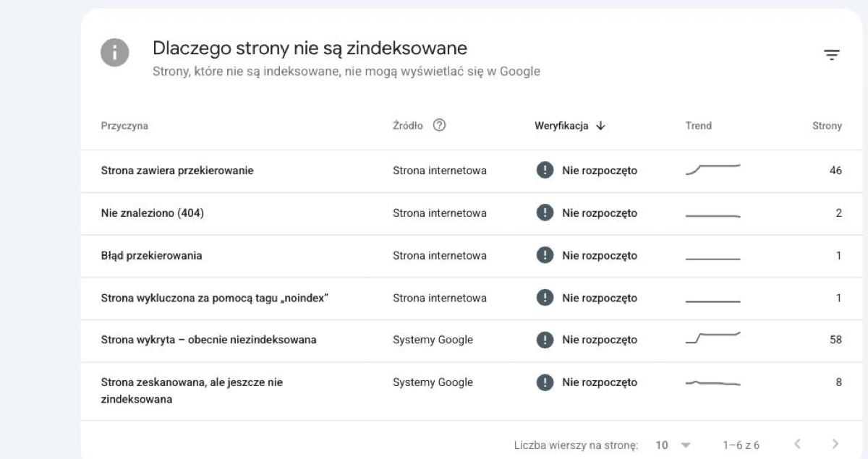Open the Strona zeskanowana, ale jeszcze nie zindeksowana row
This screenshot has width=868, height=459.
coord(471,391)
